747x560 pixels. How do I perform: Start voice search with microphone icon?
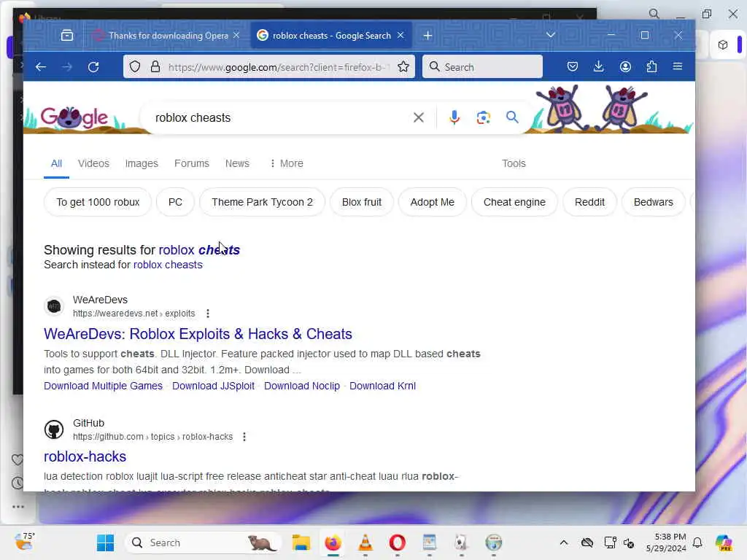click(x=454, y=117)
